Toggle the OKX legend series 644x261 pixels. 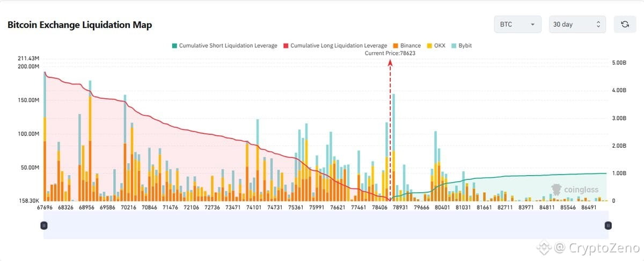pos(435,46)
